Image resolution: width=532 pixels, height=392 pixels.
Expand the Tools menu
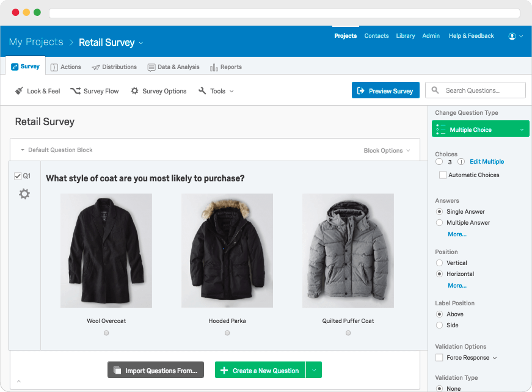[216, 91]
